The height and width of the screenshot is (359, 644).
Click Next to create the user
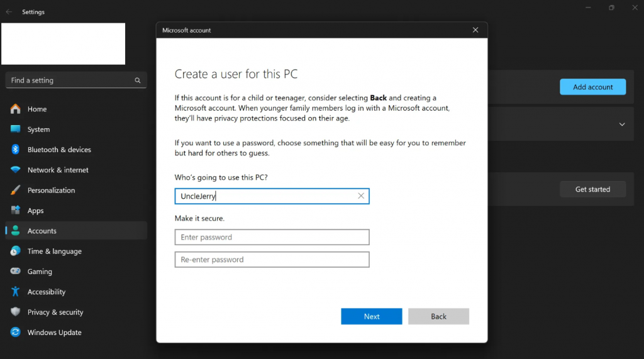click(371, 316)
